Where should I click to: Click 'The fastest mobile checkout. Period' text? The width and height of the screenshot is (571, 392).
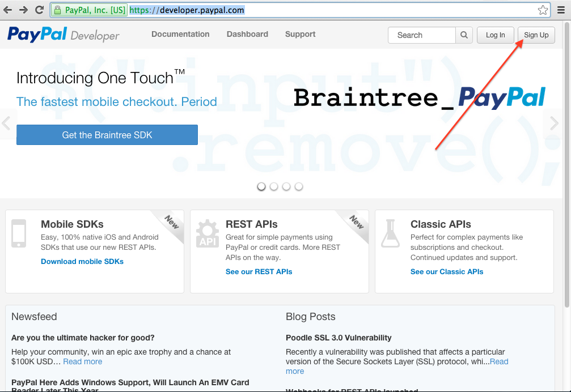[x=117, y=102]
